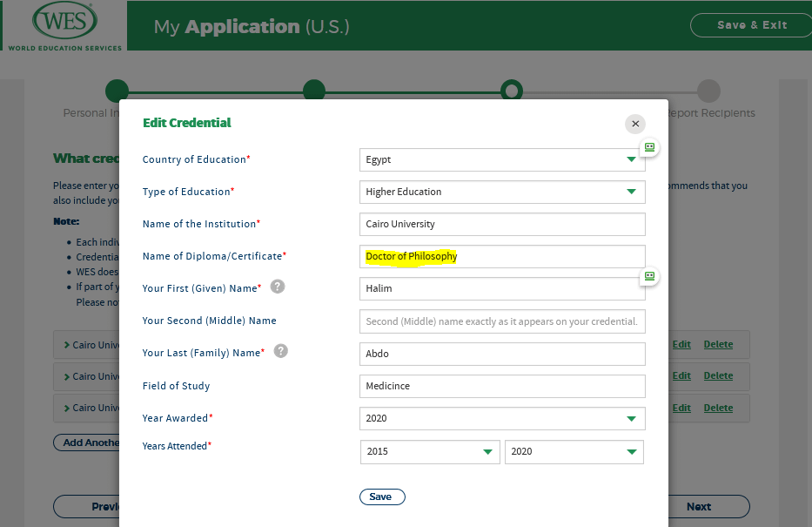This screenshot has height=527, width=812.
Task: Open the Year Awarded dropdown
Action: (502, 418)
